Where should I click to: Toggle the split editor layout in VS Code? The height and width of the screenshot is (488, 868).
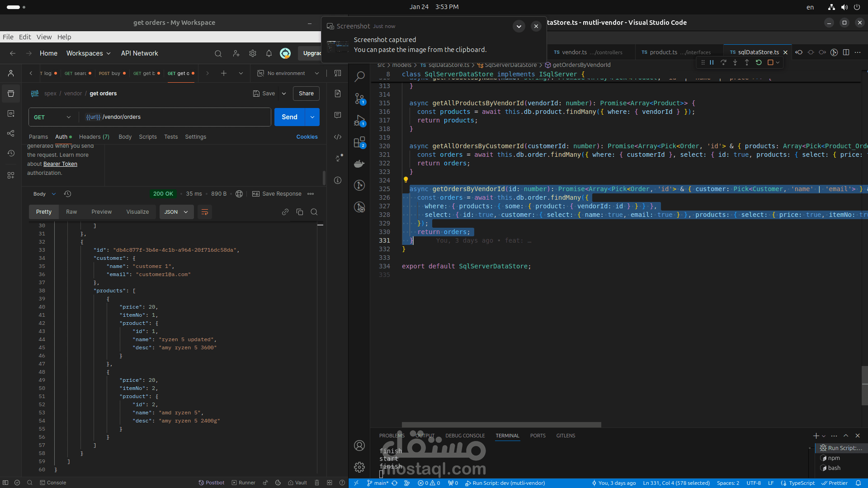click(846, 52)
